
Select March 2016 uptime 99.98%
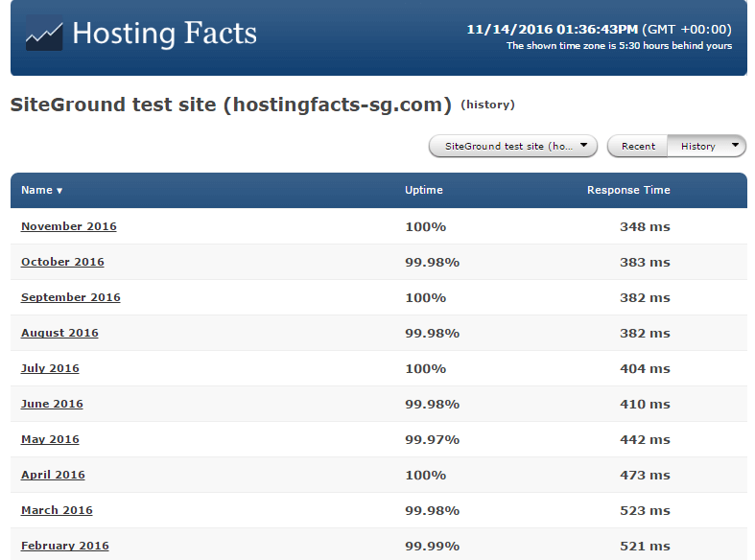coord(433,511)
